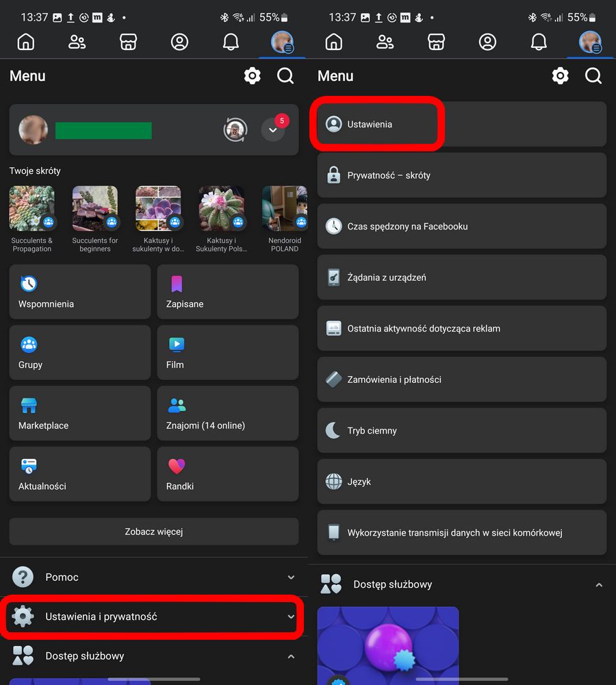Open Menu avatar tab in left screen
Viewport: 616px width, 685px height.
click(282, 42)
